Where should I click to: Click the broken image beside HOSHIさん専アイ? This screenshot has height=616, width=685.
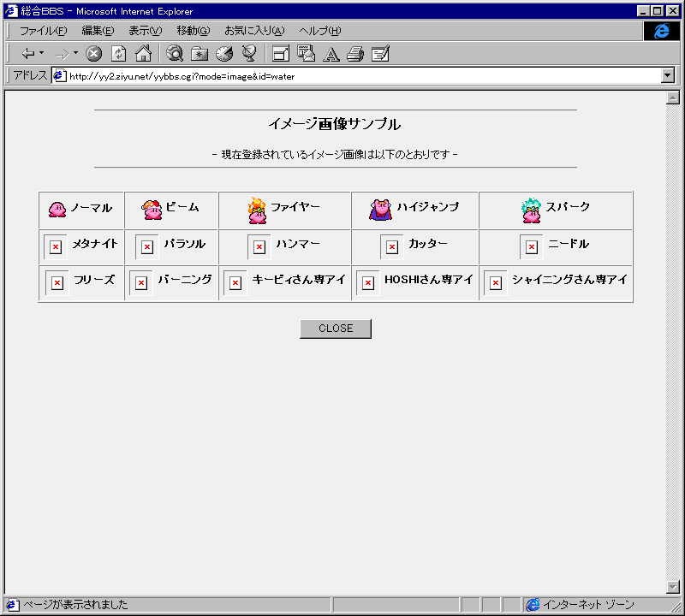368,283
